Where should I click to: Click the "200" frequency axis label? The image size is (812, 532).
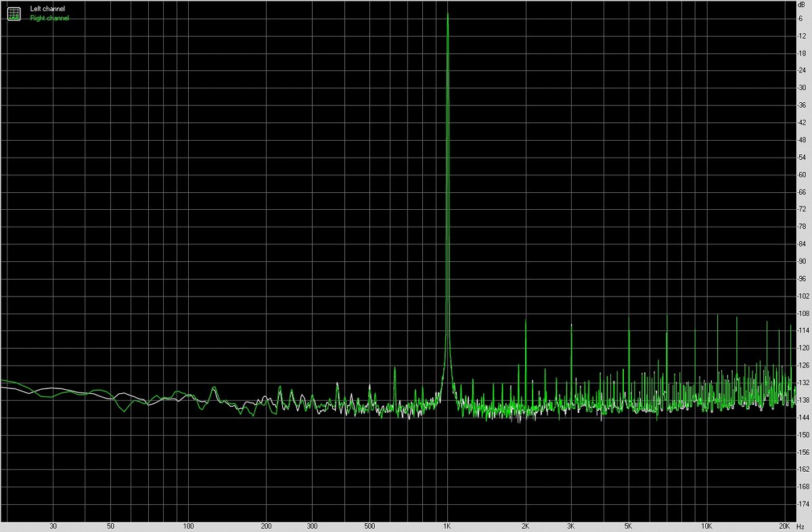pyautogui.click(x=266, y=527)
